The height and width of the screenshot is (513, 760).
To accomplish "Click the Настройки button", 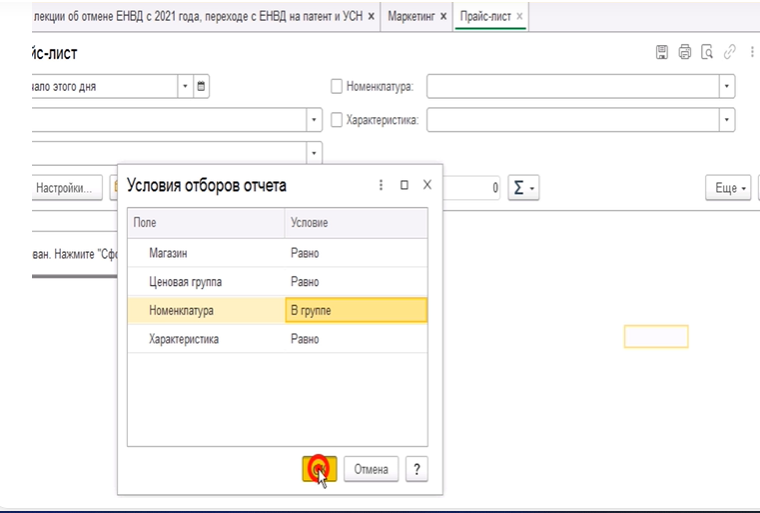I will (x=64, y=188).
